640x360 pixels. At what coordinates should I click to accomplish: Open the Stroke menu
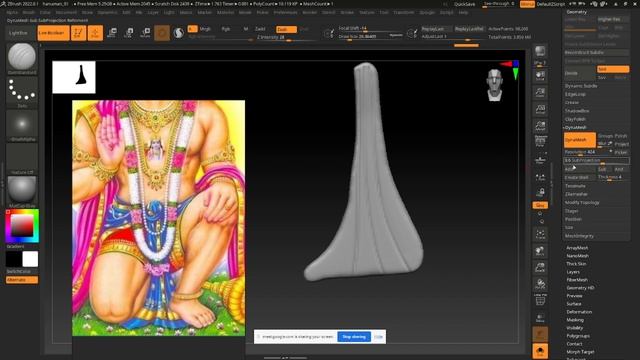click(347, 13)
